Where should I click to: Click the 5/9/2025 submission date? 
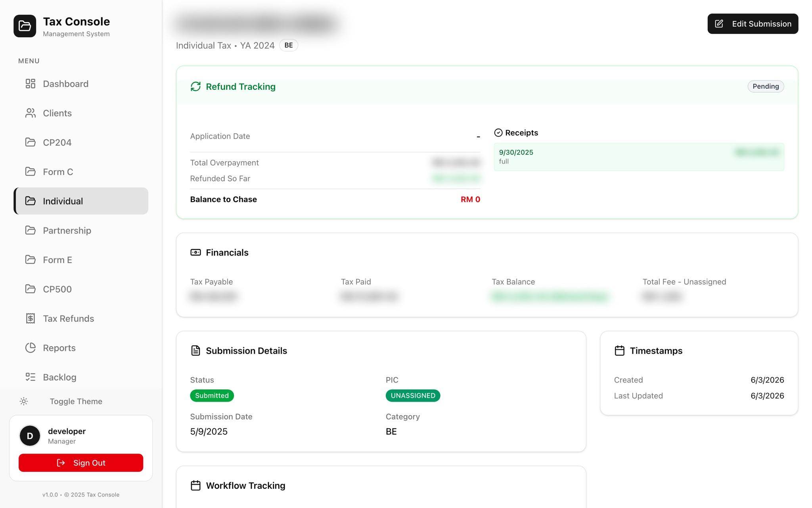[209, 431]
